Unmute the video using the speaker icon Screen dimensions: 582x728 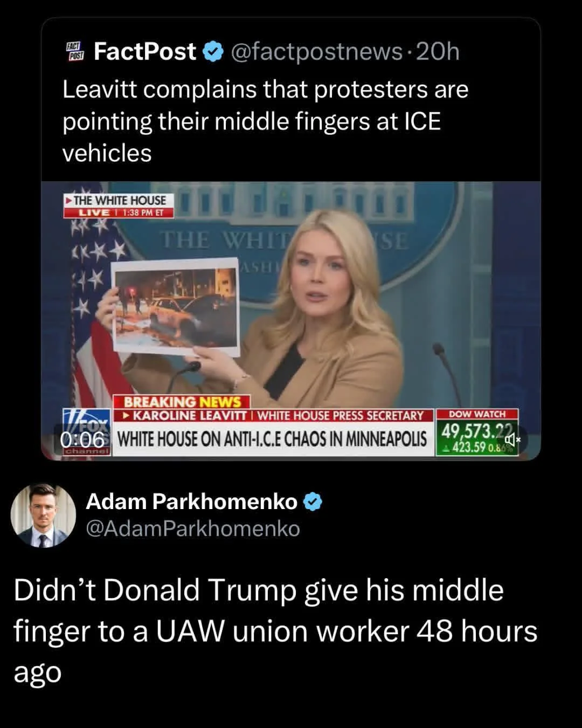[511, 439]
